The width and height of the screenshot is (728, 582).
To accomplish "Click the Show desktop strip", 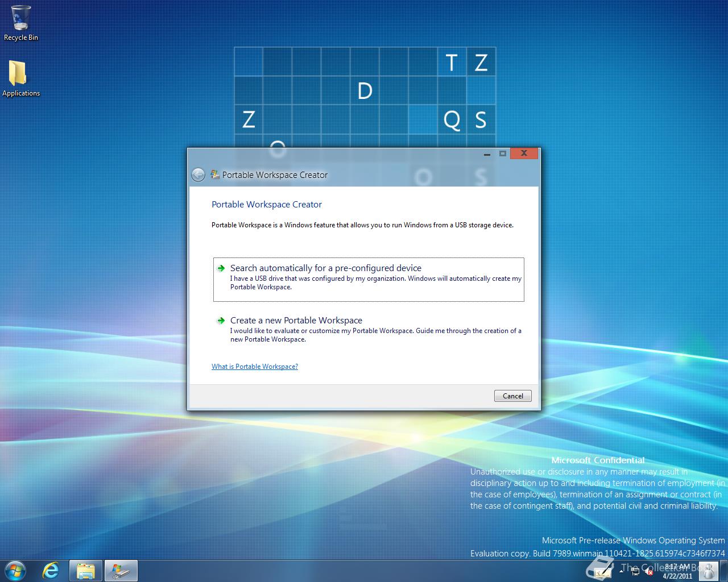I will tap(724, 571).
